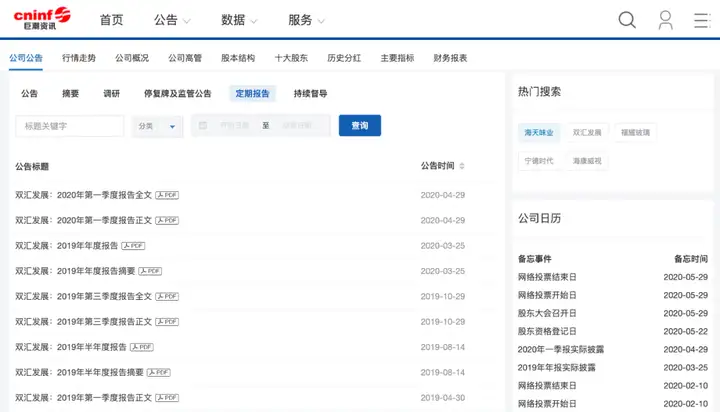Select the 持续督导 sub-tab
Image resolution: width=720 pixels, height=412 pixels.
(310, 93)
